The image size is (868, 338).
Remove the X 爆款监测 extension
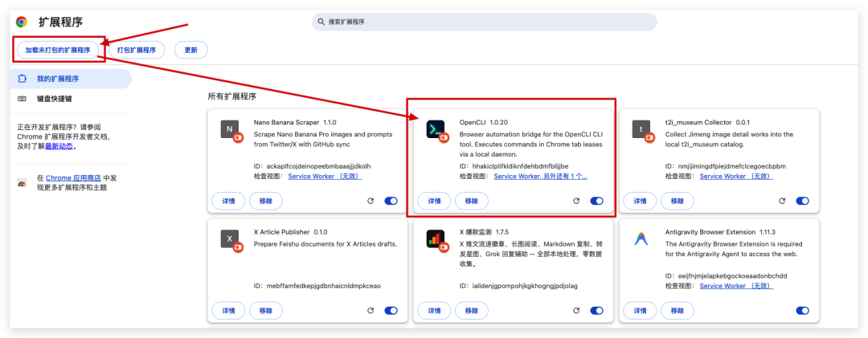472,311
